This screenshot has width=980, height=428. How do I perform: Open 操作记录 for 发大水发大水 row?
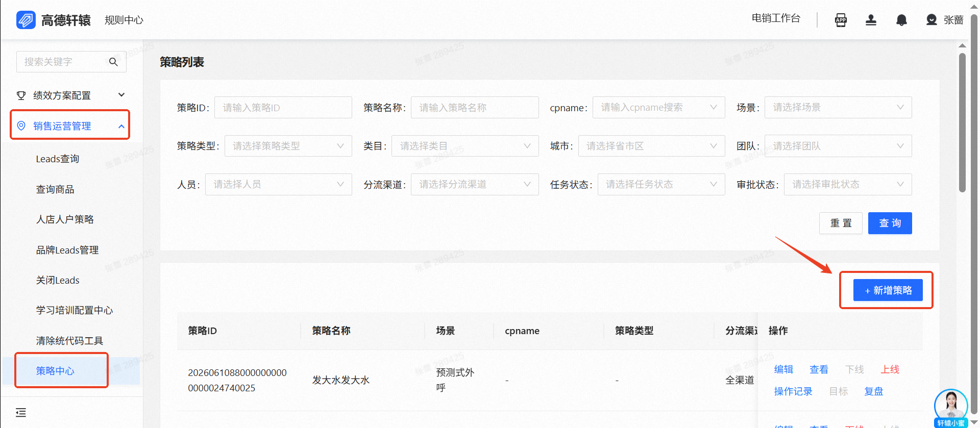tap(793, 391)
